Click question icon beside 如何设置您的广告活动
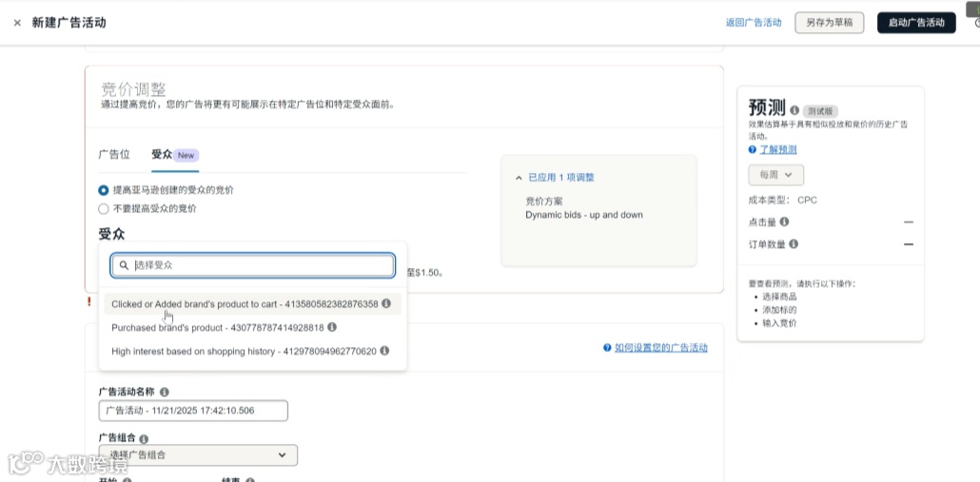 (607, 348)
